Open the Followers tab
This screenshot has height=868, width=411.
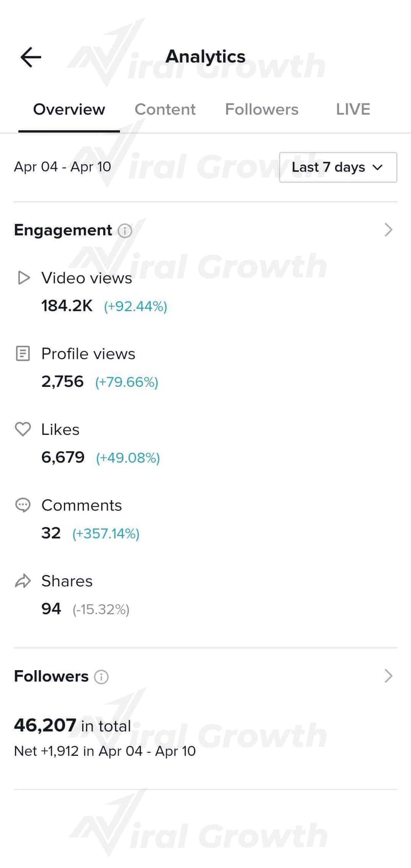[261, 109]
